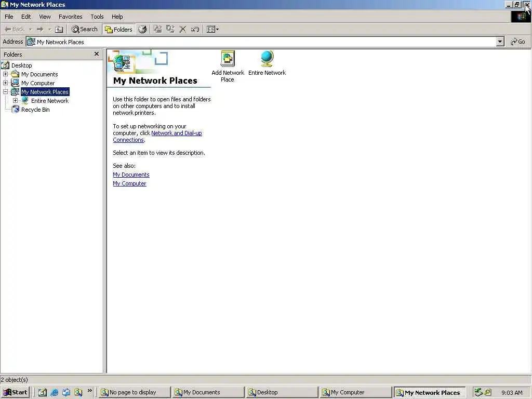The width and height of the screenshot is (532, 399).
Task: Open the Views dropdown button
Action: [x=212, y=30]
